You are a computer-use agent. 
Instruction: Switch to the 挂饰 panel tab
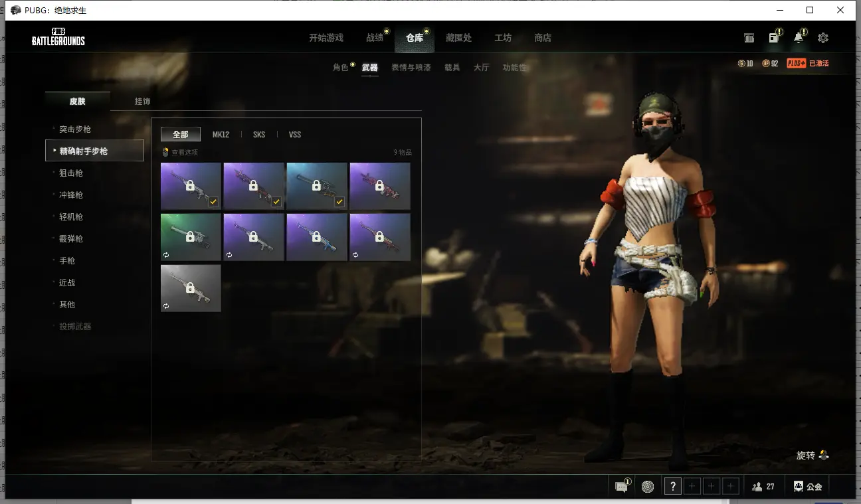[x=143, y=102]
